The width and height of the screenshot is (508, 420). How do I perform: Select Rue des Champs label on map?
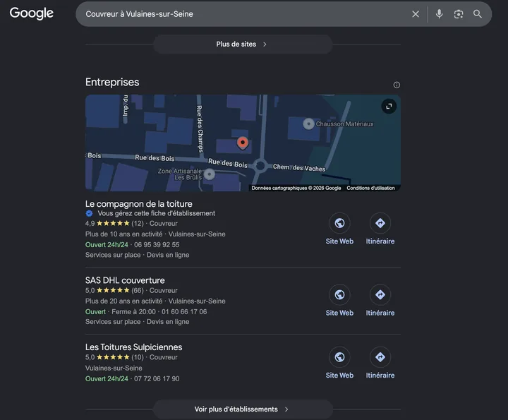[x=200, y=128]
